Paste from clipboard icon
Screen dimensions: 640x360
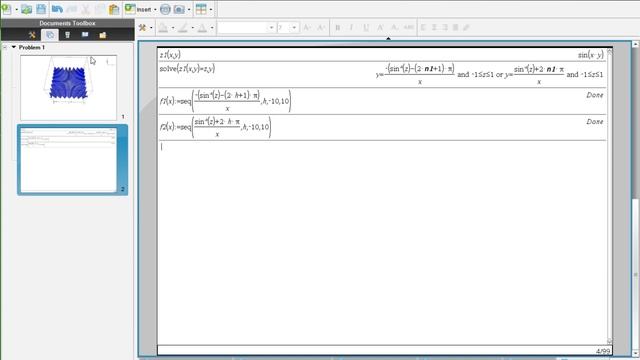coord(114,9)
